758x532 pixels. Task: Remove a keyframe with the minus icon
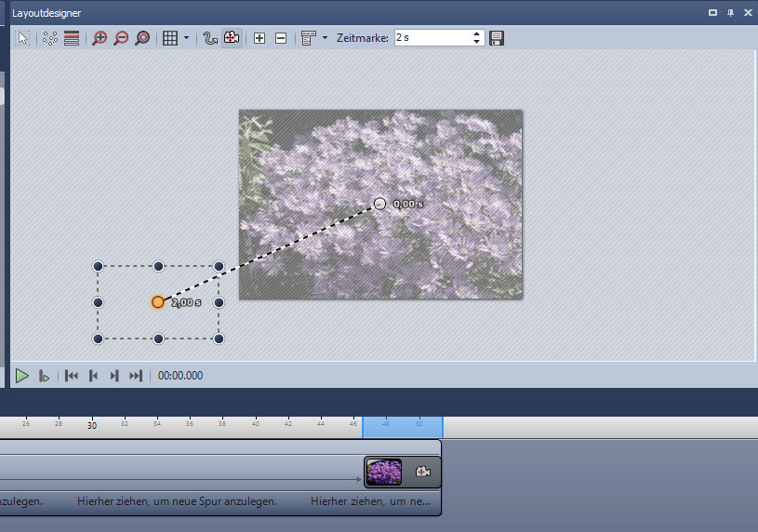click(281, 38)
